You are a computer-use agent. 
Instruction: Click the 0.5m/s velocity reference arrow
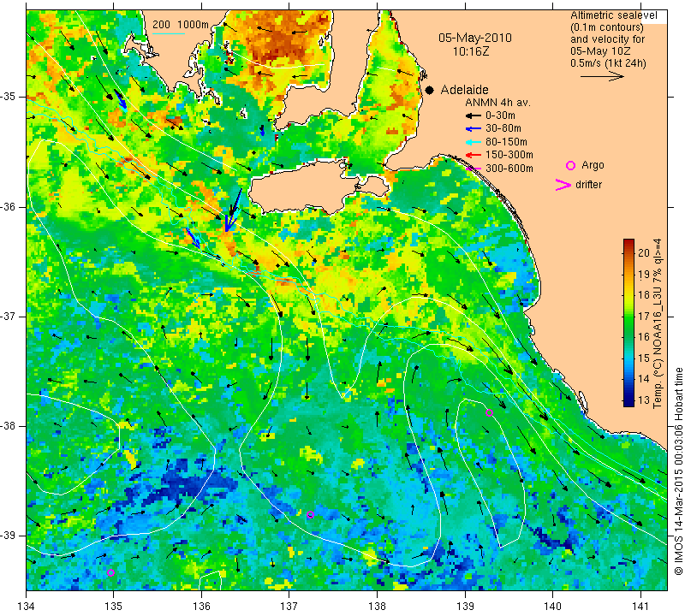[x=602, y=76]
